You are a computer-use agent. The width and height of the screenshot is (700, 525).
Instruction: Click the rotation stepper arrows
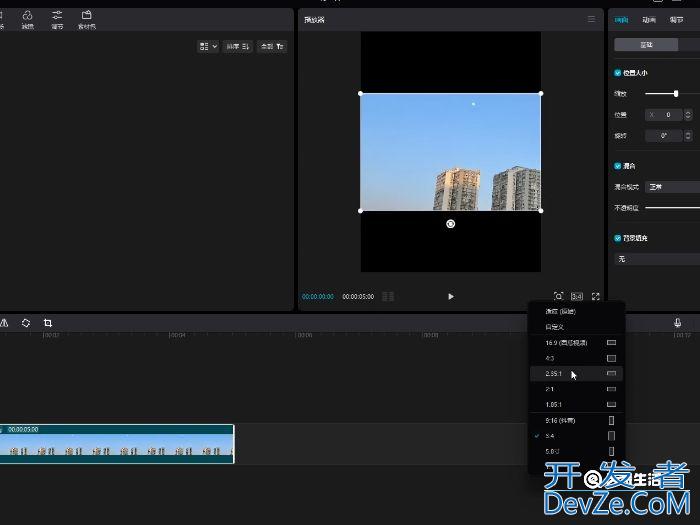688,136
